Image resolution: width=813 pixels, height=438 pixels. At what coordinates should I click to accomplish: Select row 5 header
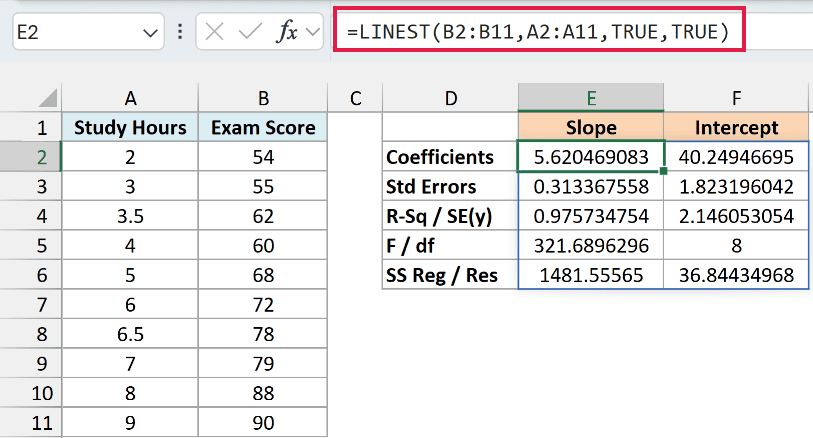point(31,246)
